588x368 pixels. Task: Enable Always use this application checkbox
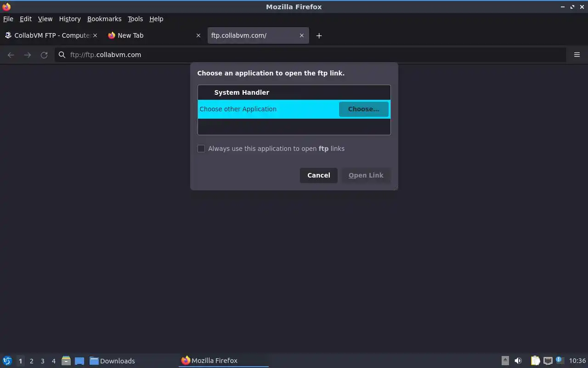coord(201,149)
